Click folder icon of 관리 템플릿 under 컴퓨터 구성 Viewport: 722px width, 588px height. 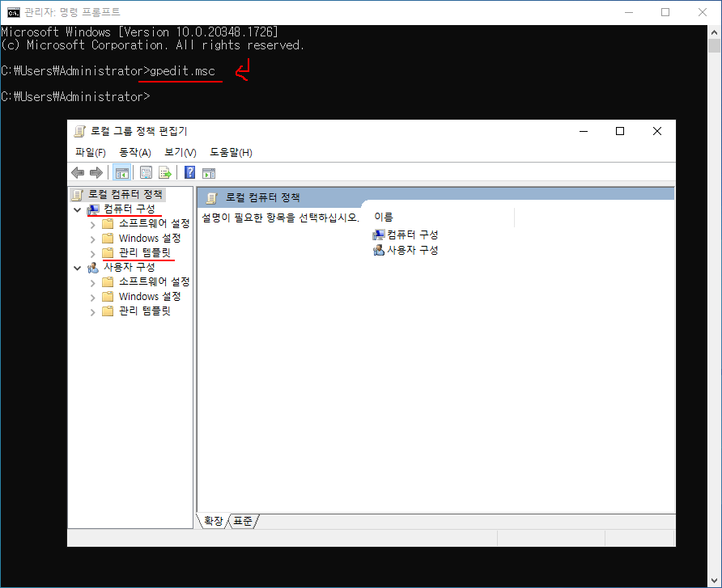[108, 253]
